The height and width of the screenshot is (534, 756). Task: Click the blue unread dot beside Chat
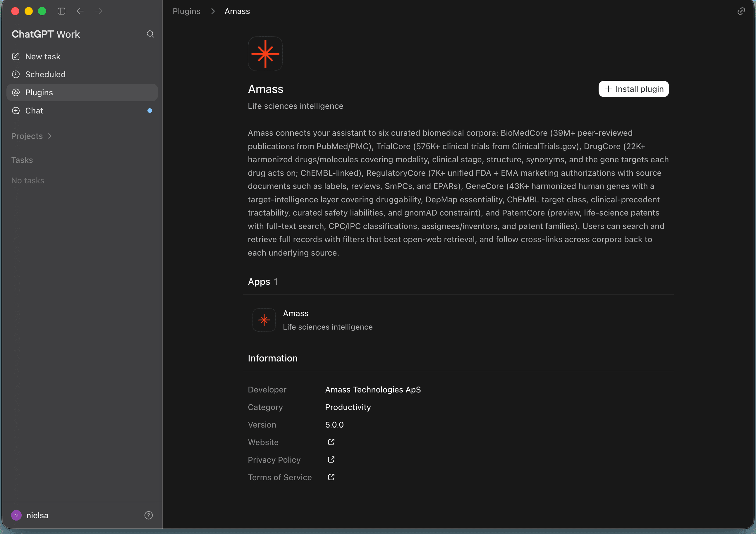click(x=150, y=111)
